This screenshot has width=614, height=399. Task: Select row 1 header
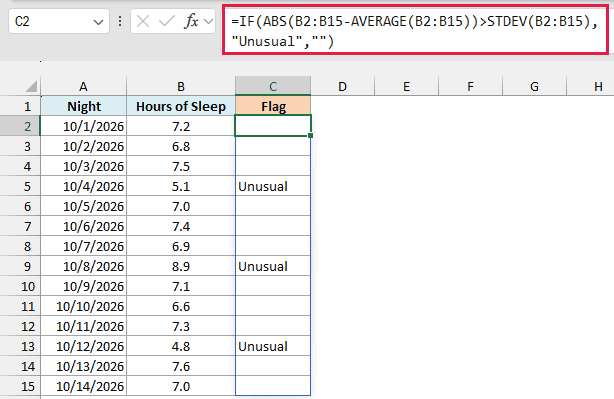[x=20, y=106]
